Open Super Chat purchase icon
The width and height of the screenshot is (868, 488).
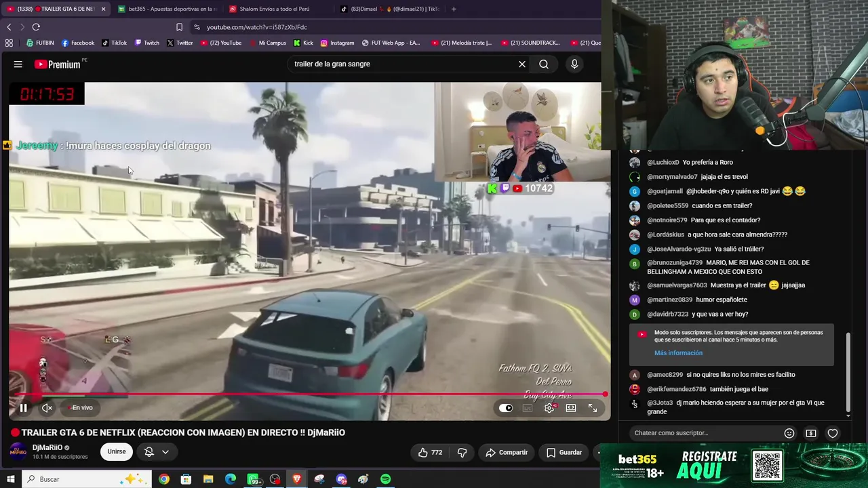coord(811,433)
